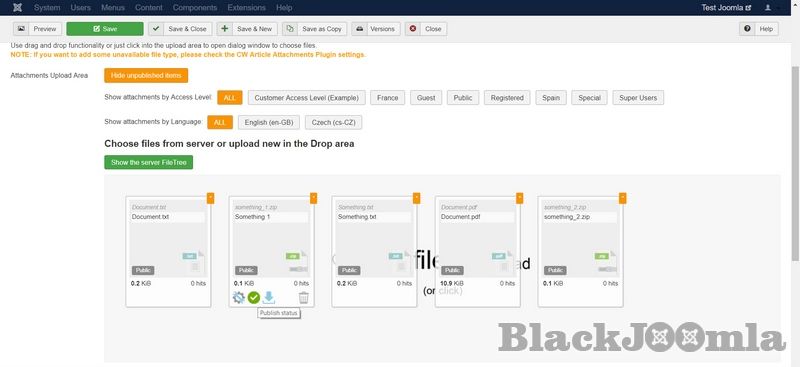Edit the Document.pdf title field
The image size is (800, 367).
477,217
